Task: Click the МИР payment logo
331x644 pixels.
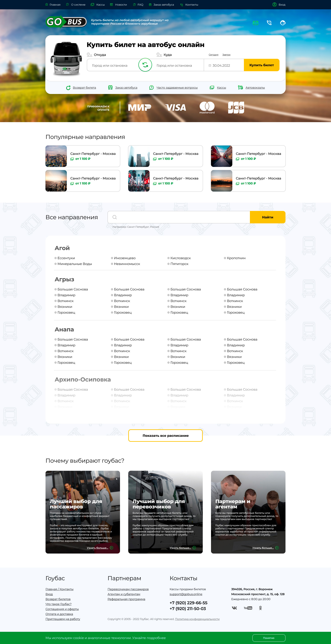Action: pos(139,107)
